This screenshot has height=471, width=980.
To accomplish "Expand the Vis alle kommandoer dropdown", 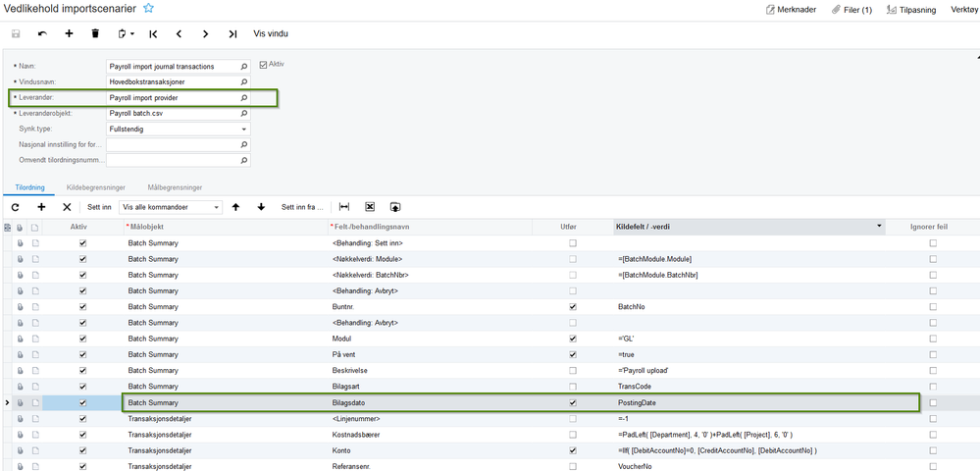I will (x=217, y=207).
